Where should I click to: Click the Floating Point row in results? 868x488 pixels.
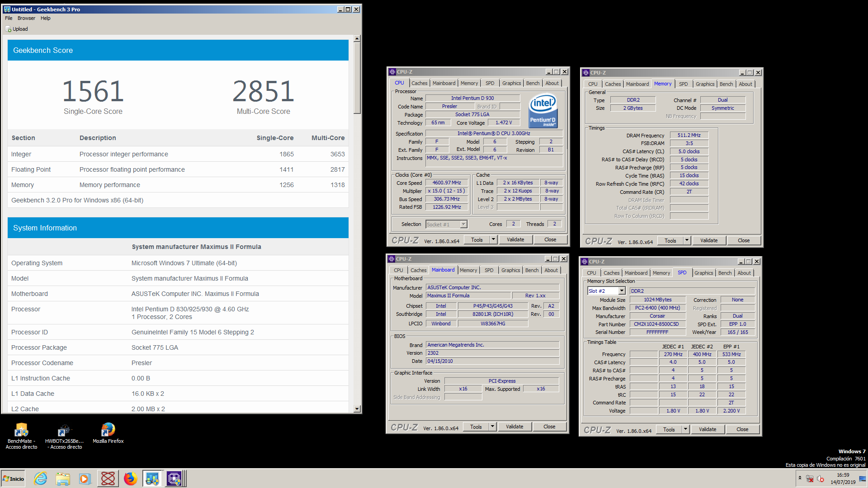click(x=178, y=169)
